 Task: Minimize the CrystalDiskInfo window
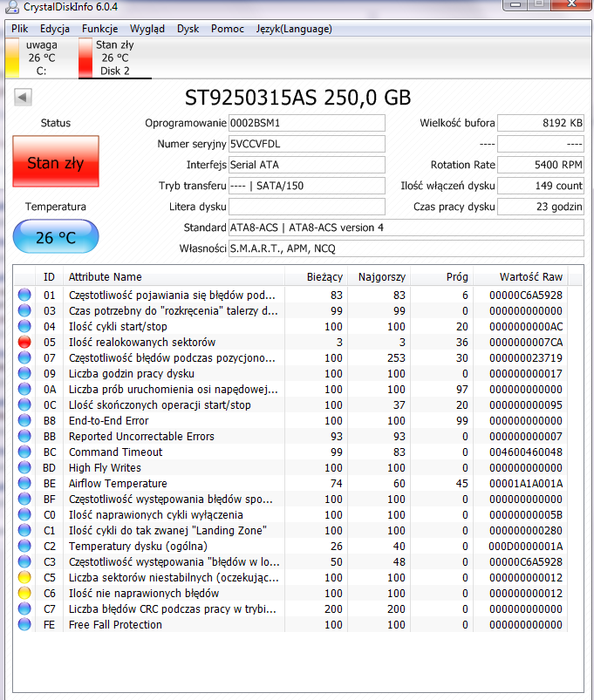click(x=515, y=4)
